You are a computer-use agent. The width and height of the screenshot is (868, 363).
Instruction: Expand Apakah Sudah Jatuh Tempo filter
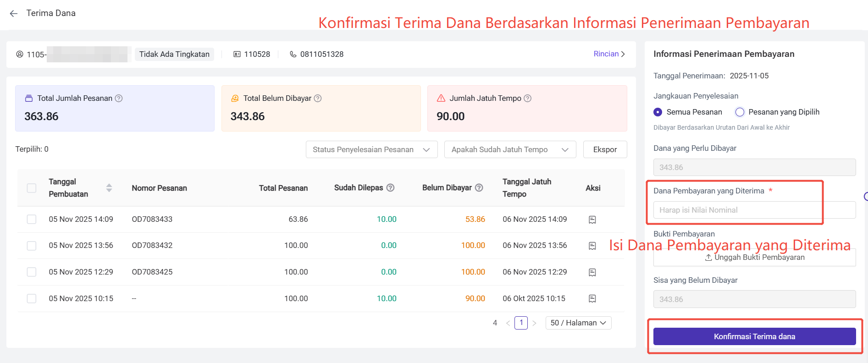(x=510, y=149)
